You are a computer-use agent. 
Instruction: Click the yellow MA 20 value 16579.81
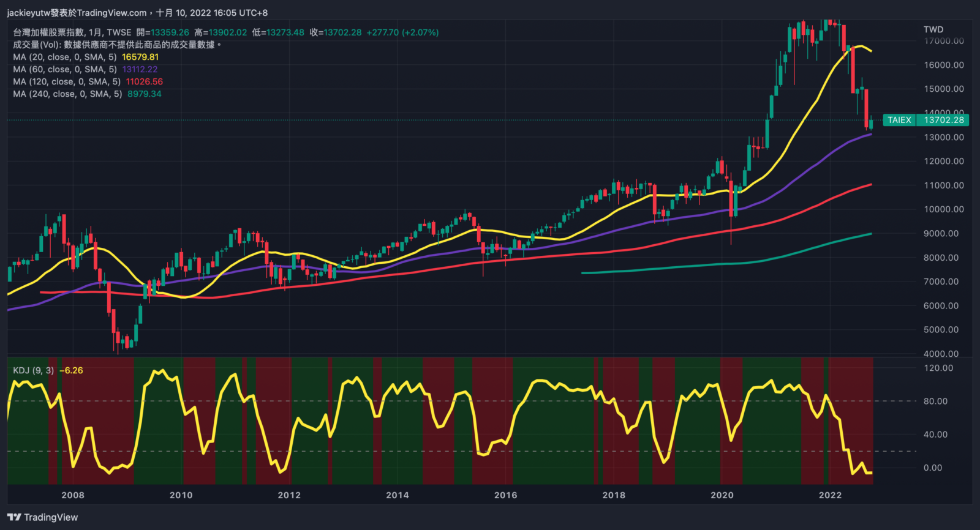(140, 57)
